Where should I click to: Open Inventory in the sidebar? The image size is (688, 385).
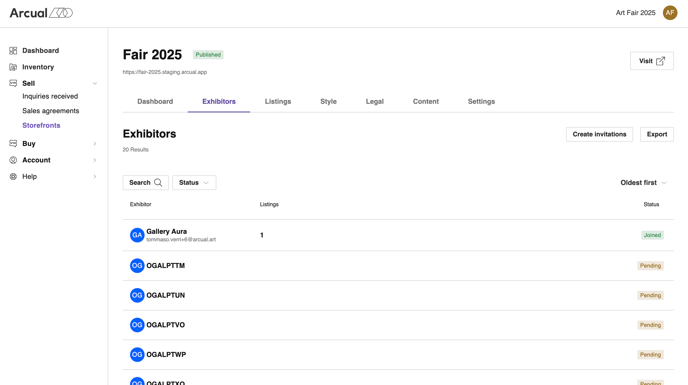click(38, 67)
